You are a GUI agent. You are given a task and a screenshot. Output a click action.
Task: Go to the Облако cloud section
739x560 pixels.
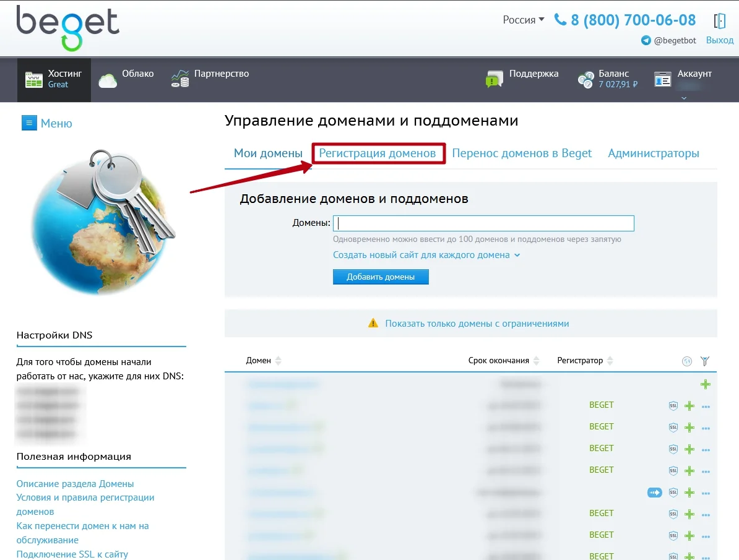126,79
